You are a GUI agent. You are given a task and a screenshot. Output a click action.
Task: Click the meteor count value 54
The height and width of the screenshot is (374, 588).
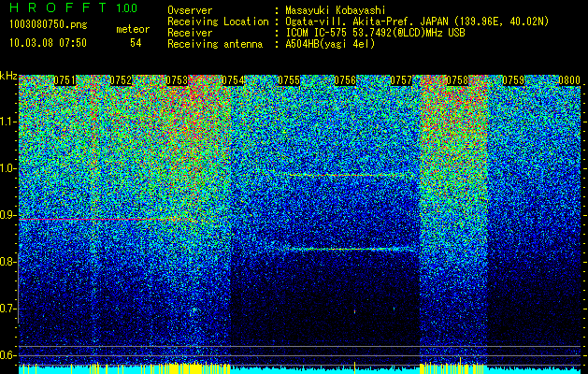pyautogui.click(x=136, y=43)
